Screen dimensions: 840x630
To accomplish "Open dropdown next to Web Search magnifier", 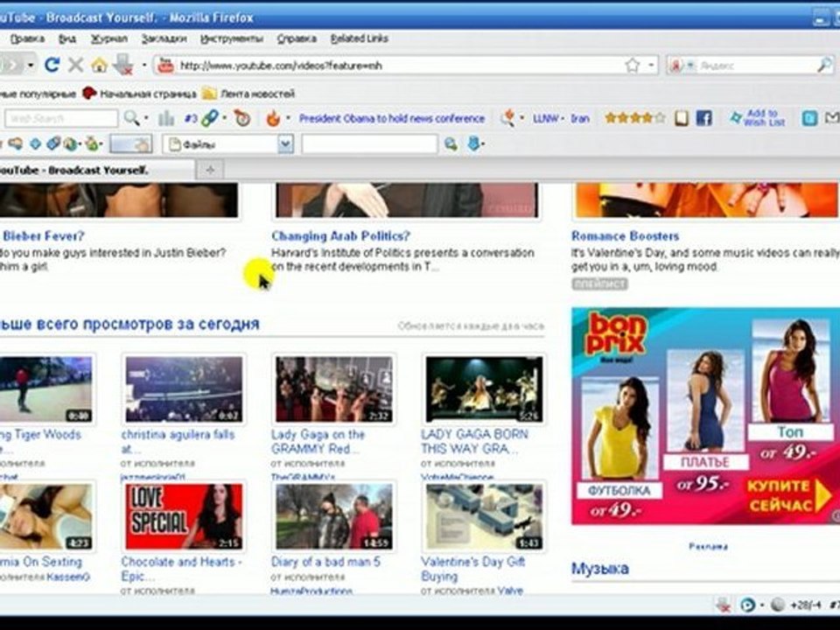I will (x=146, y=118).
